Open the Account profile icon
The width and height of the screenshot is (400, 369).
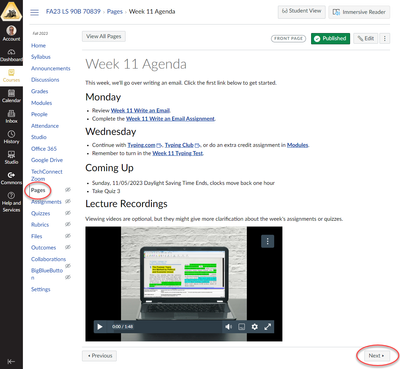(11, 33)
